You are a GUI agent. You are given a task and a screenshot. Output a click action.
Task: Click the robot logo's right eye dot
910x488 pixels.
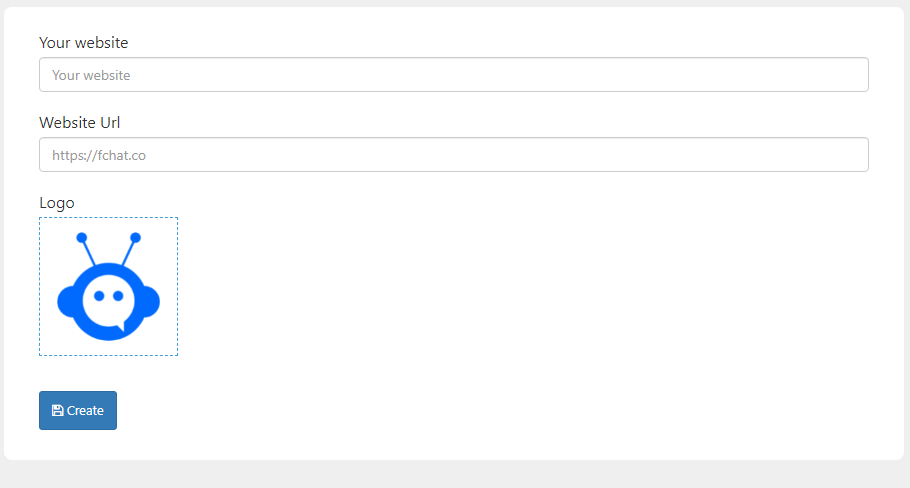[118, 296]
